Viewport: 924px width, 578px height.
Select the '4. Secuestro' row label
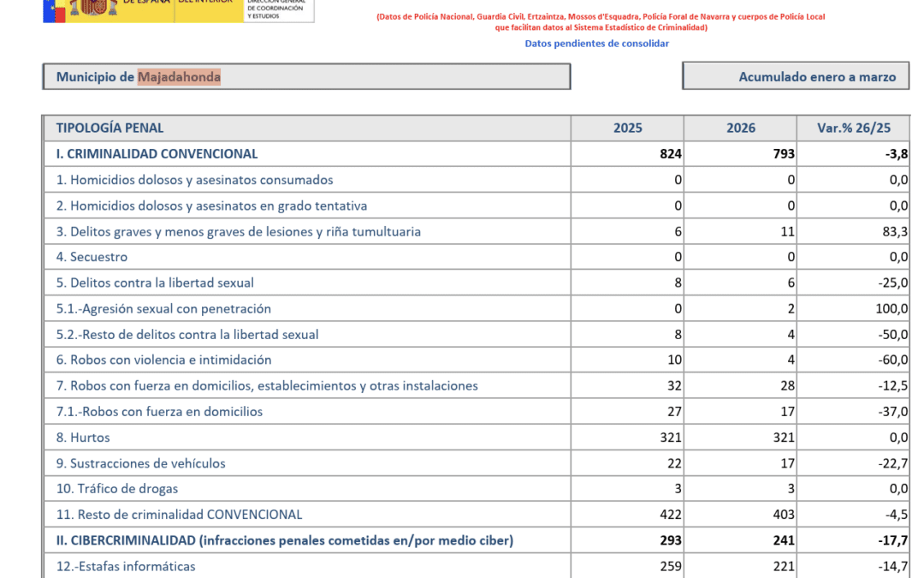92,257
